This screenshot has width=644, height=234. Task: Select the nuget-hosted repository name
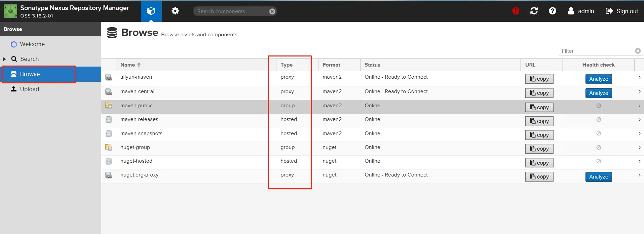tap(136, 161)
